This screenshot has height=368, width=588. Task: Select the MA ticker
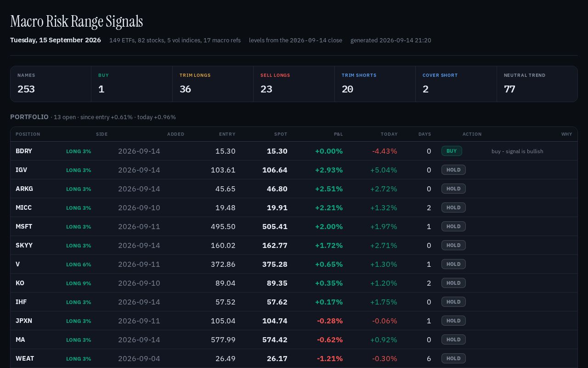[20, 339]
